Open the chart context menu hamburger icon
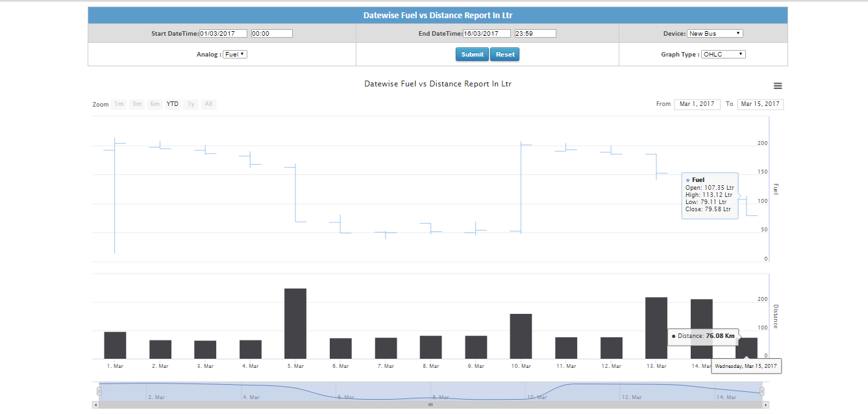 [x=778, y=86]
